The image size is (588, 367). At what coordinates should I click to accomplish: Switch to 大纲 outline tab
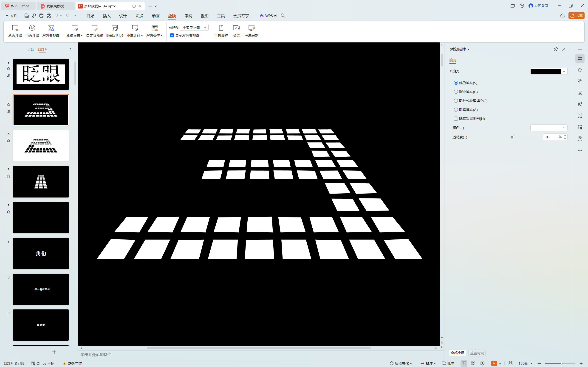(x=31, y=49)
